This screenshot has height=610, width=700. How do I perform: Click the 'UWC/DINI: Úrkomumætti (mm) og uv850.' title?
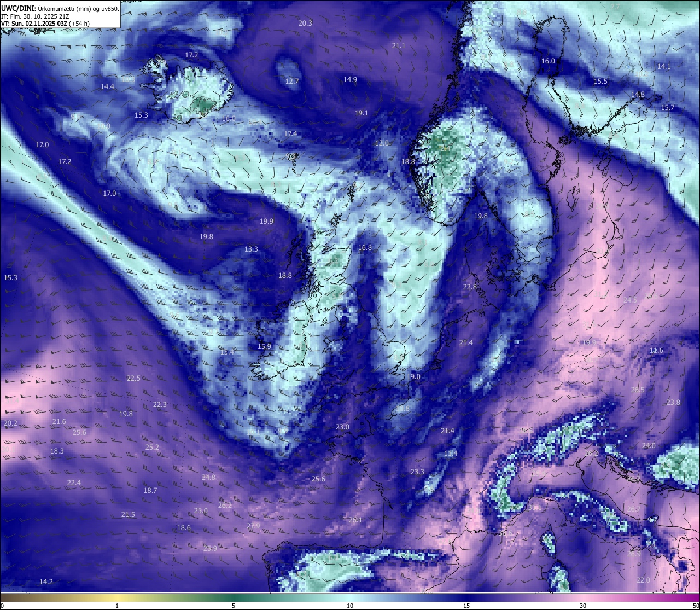click(60, 9)
